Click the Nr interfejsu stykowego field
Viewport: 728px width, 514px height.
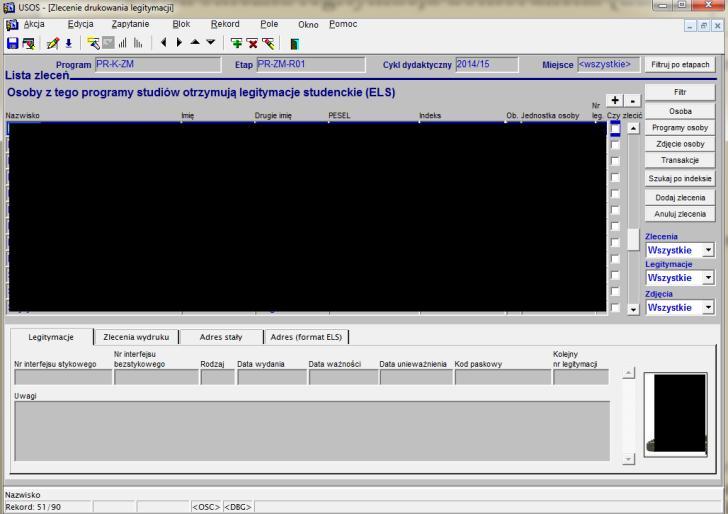coord(63,377)
